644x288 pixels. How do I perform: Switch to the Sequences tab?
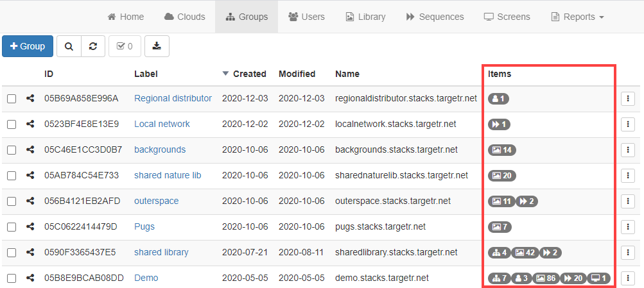(435, 17)
